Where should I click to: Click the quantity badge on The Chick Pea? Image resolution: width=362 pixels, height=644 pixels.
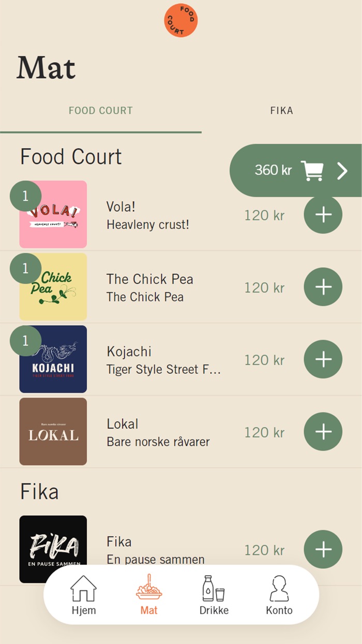click(25, 268)
